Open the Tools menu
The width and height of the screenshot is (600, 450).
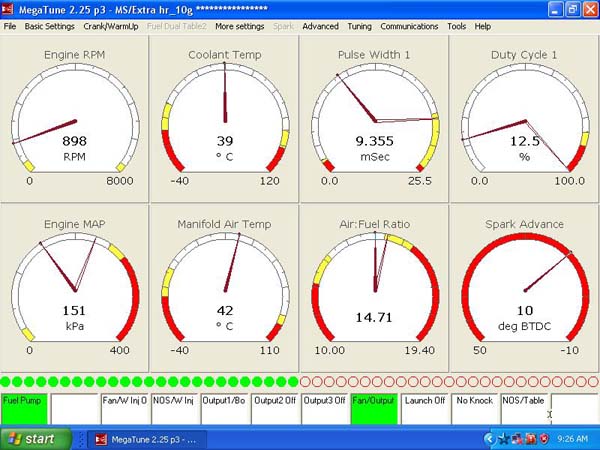(x=457, y=26)
